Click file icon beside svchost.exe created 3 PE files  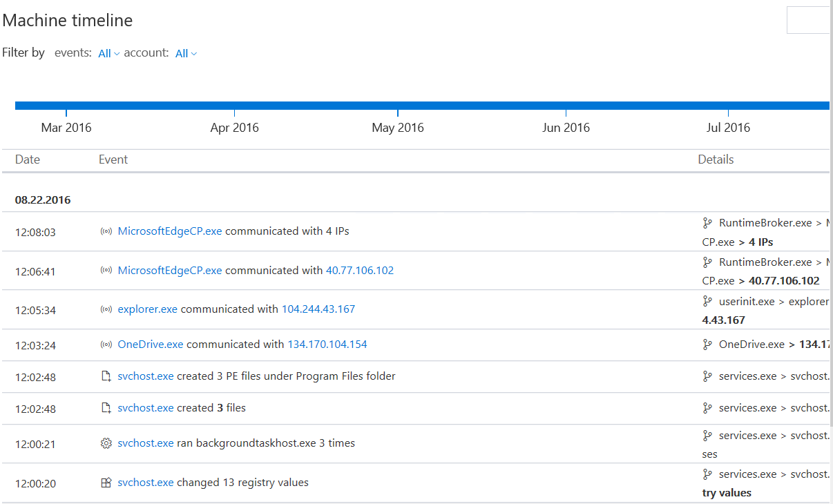[x=106, y=376]
